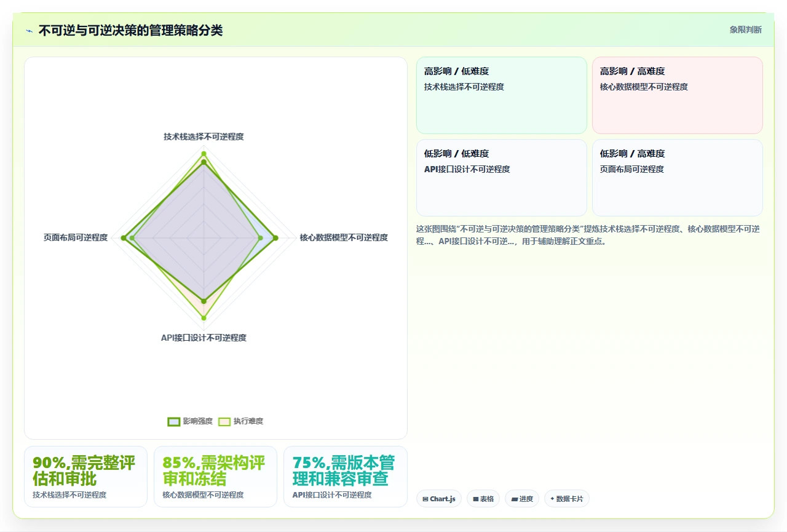Select the 高影响 / 低难度 quadrant card

tap(502, 95)
